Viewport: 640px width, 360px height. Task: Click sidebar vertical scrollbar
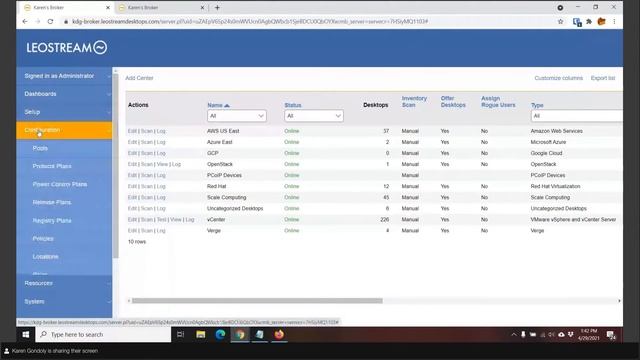(116, 165)
